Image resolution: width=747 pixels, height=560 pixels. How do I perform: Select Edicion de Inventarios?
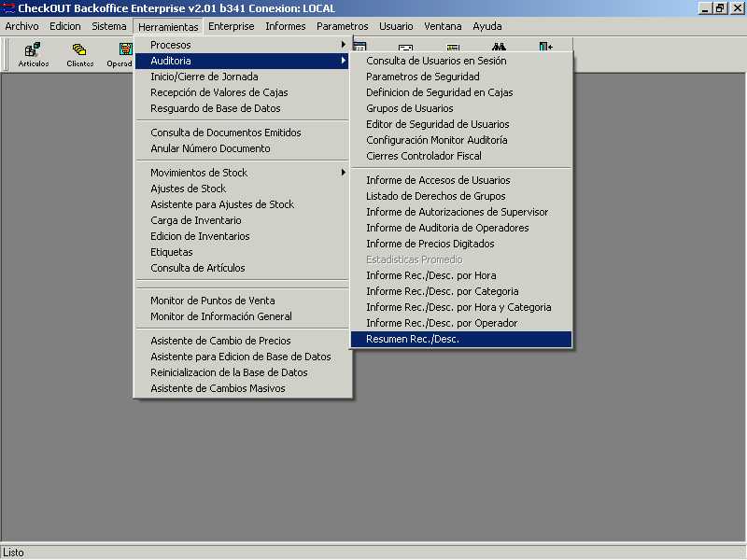242,236
